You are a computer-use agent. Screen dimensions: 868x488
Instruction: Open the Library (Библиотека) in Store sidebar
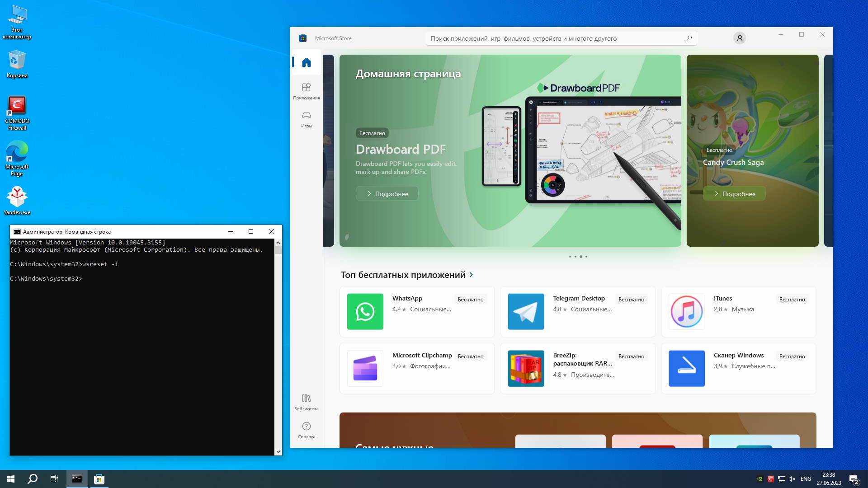(x=307, y=402)
